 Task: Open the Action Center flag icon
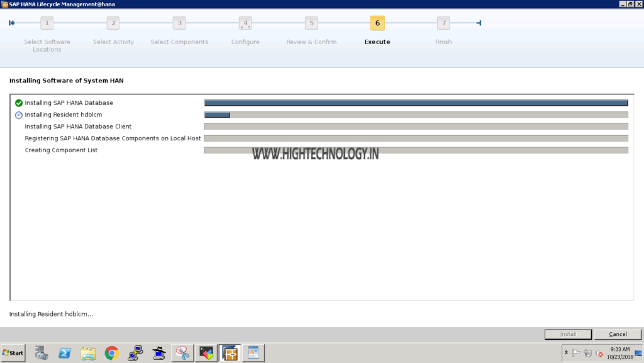tap(576, 353)
